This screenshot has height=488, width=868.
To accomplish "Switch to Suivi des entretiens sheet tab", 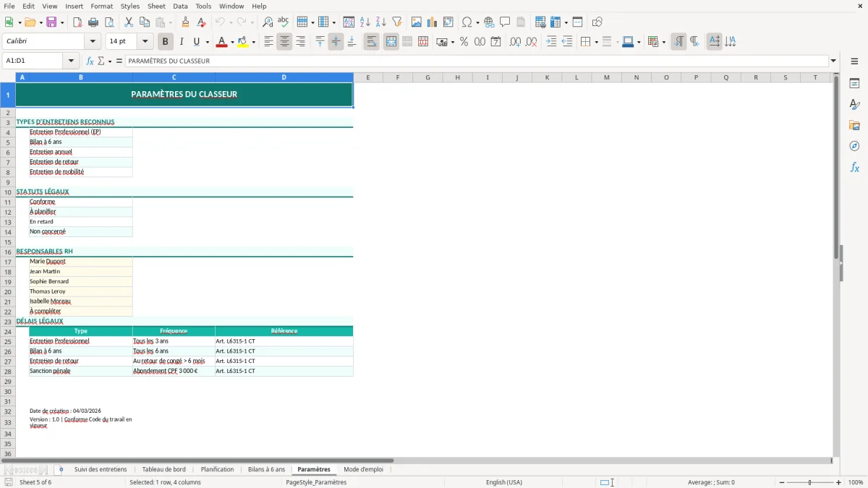I will 101,469.
